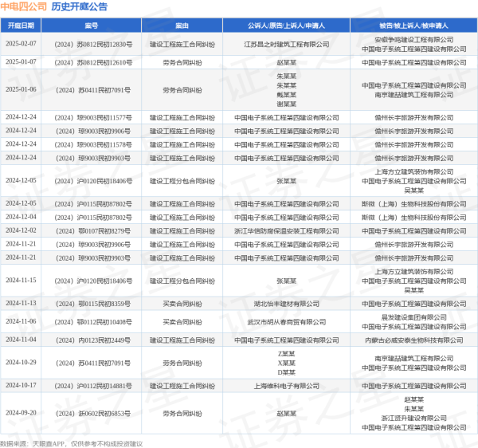Click 买卖合同纠纷 in the 2024-11-13 row

pos(182,304)
